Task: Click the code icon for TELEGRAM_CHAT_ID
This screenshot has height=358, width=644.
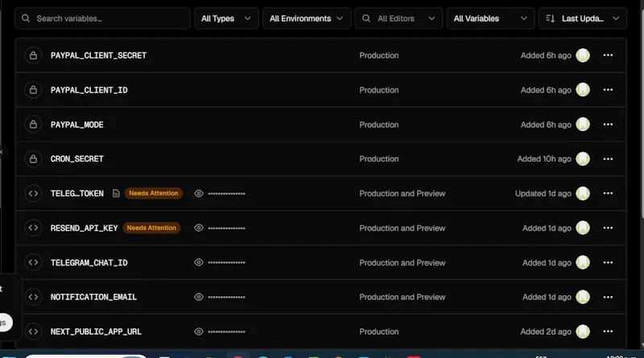Action: coord(33,262)
